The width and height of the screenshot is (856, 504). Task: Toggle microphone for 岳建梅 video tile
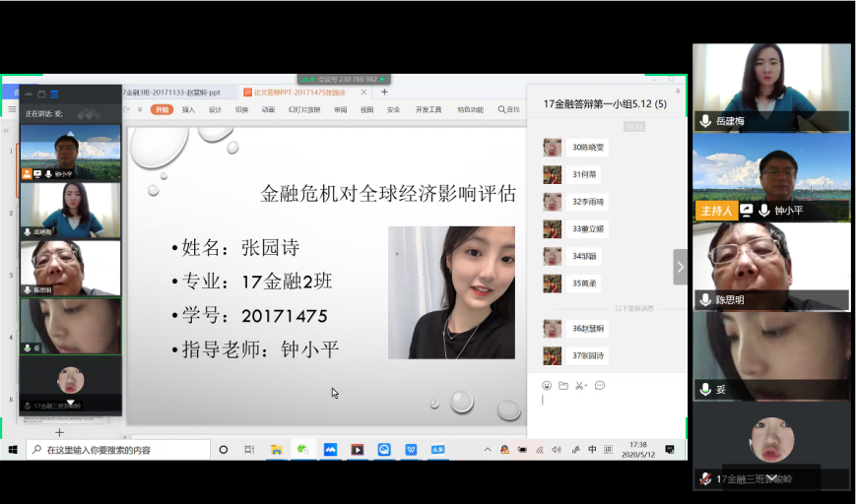point(705,121)
